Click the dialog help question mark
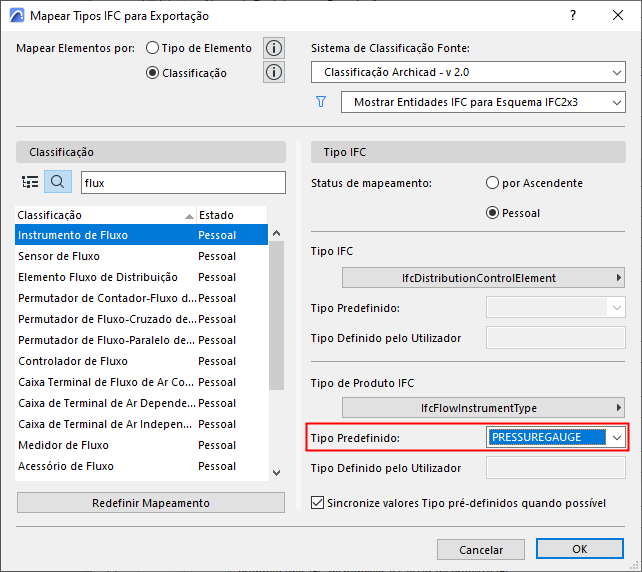Image resolution: width=642 pixels, height=572 pixels. [573, 15]
